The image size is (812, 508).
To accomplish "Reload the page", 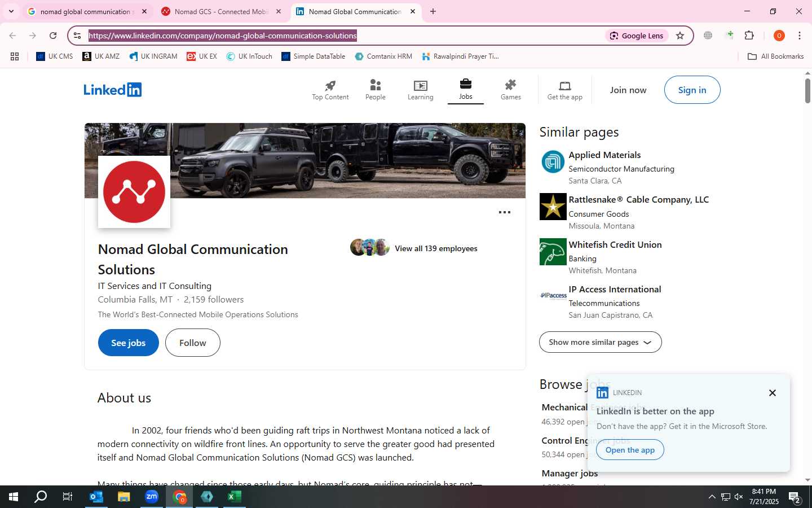I will click(x=53, y=36).
